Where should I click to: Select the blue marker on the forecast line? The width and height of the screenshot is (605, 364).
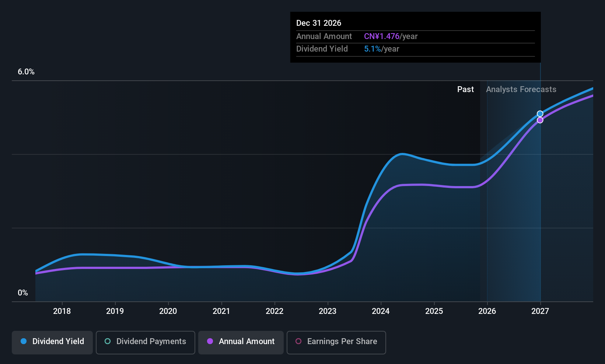click(x=540, y=114)
